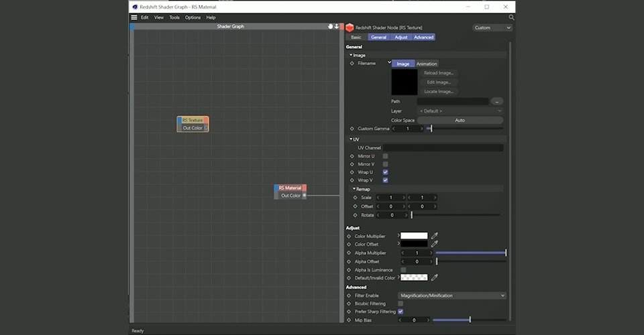
Task: Open the Options menu
Action: pyautogui.click(x=193, y=17)
